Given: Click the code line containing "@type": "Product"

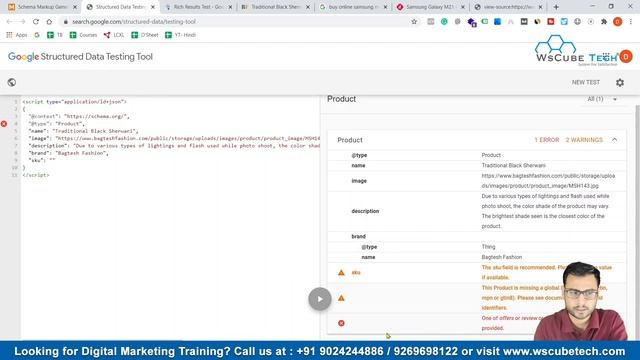Looking at the screenshot, I should 57,124.
